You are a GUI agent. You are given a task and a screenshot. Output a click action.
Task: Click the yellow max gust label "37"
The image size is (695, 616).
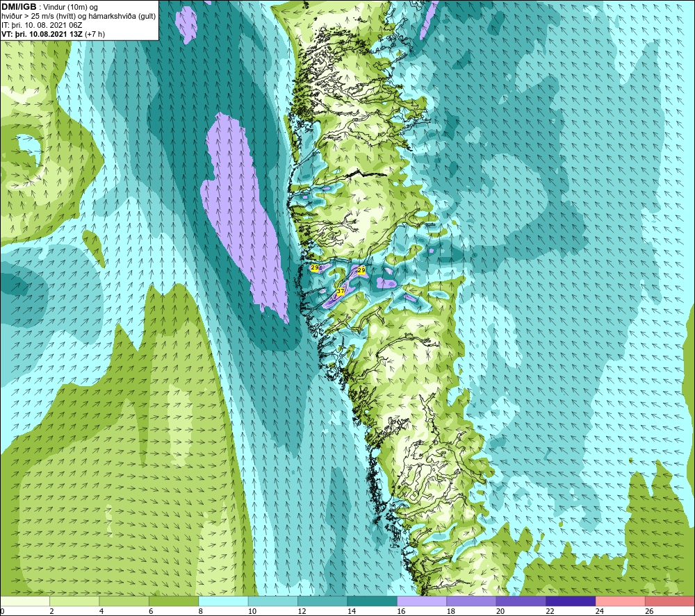click(341, 292)
